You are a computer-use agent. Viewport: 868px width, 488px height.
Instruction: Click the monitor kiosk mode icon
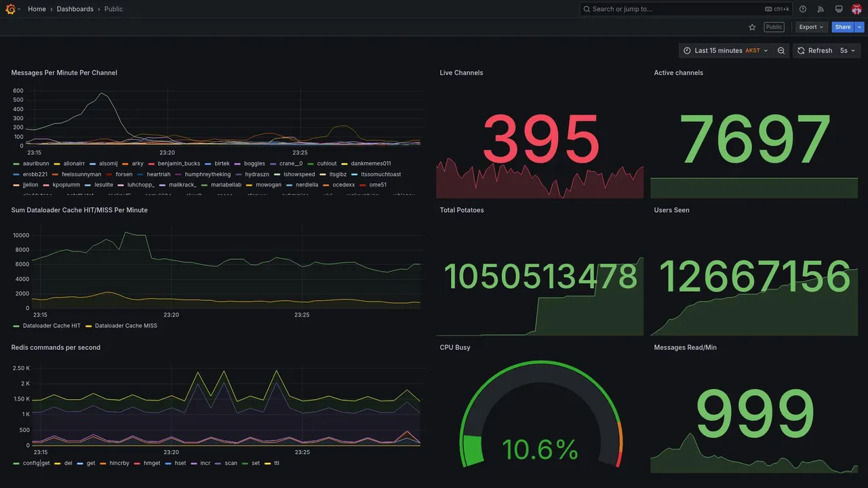tap(839, 9)
